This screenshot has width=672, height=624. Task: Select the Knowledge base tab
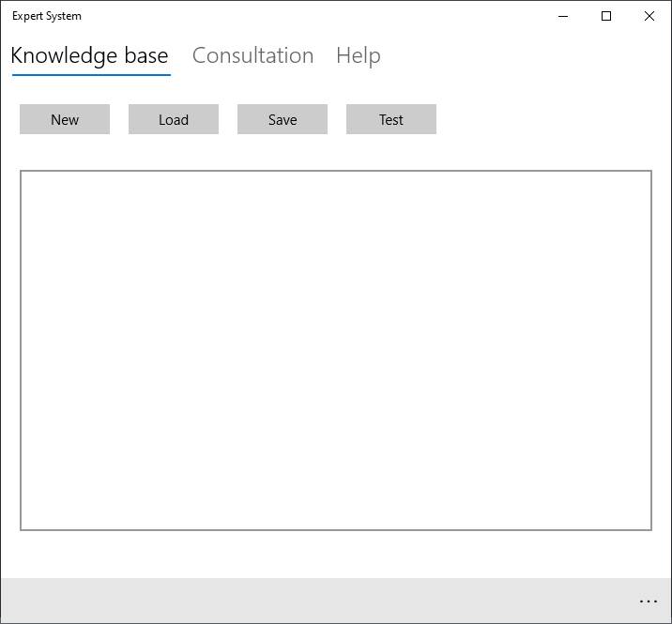tap(89, 55)
